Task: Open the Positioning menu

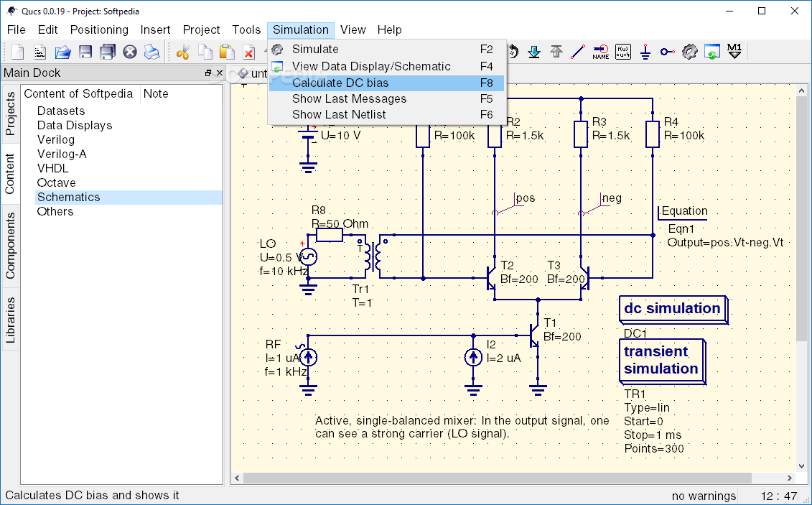Action: [x=99, y=30]
